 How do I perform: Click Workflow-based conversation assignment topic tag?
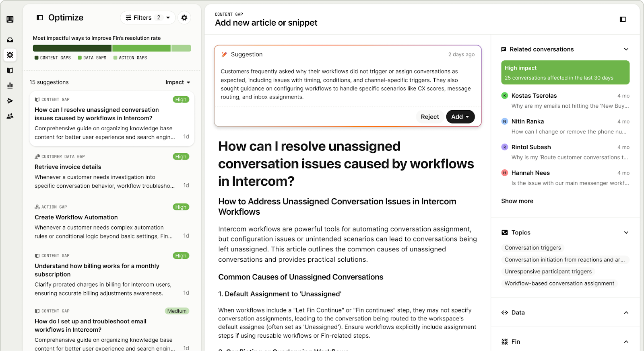click(x=559, y=283)
